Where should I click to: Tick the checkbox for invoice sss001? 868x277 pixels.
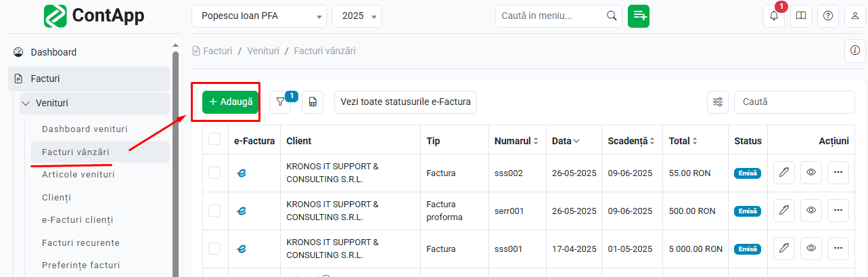pyautogui.click(x=214, y=249)
